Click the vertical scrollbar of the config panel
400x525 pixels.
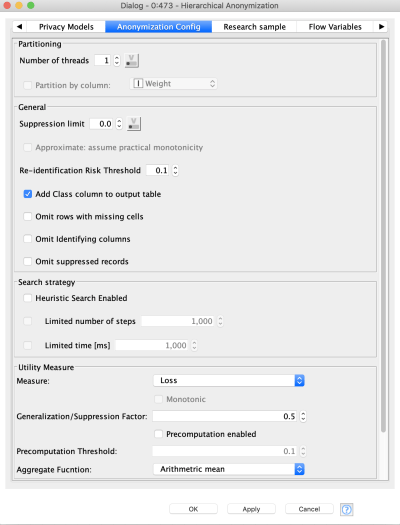[x=383, y=236]
